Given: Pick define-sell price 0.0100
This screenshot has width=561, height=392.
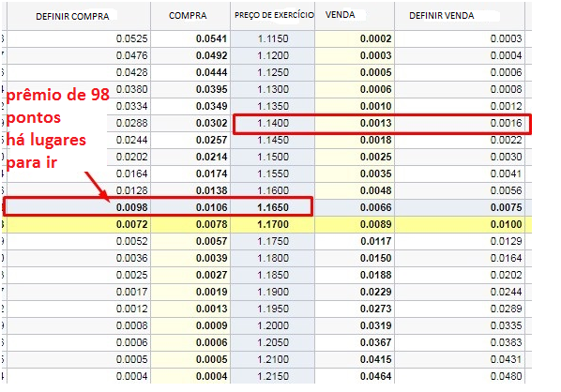Looking at the screenshot, I should point(506,224).
